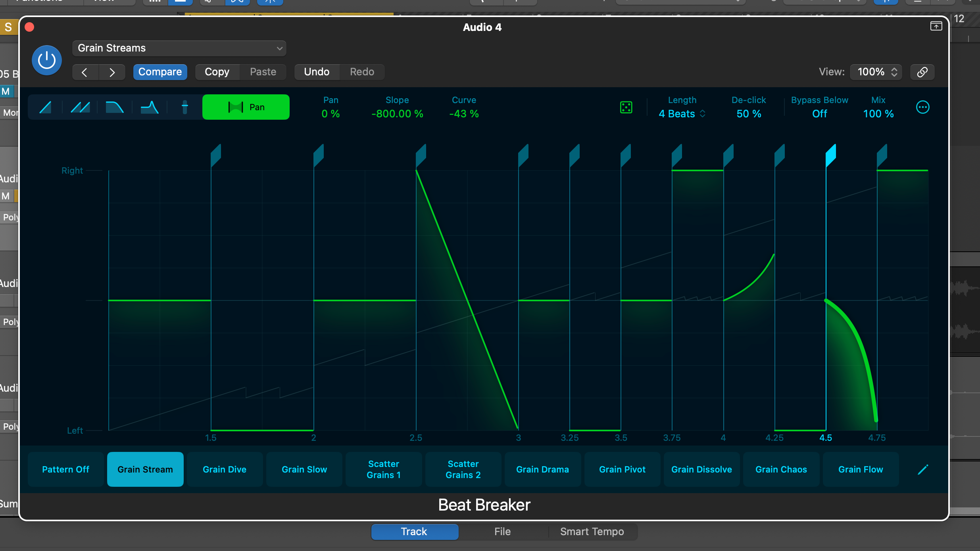Switch to the File tab

502,532
